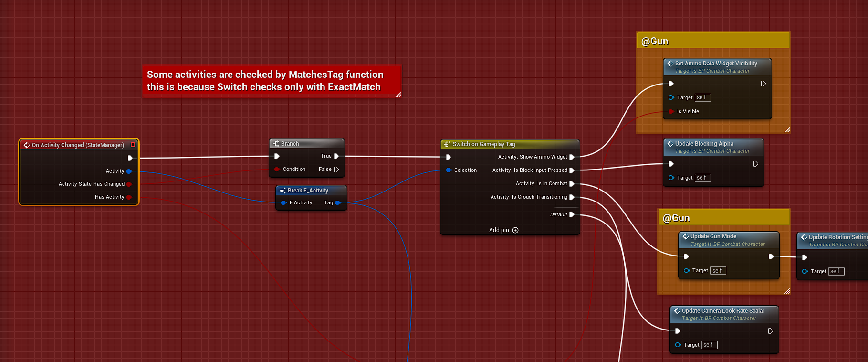
Task: Click the Break F_Activity struct icon
Action: click(x=282, y=191)
